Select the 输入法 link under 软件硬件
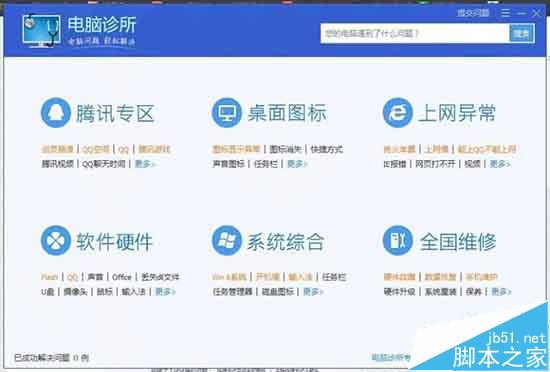Screen dimensions: 550x372 [x=133, y=292]
